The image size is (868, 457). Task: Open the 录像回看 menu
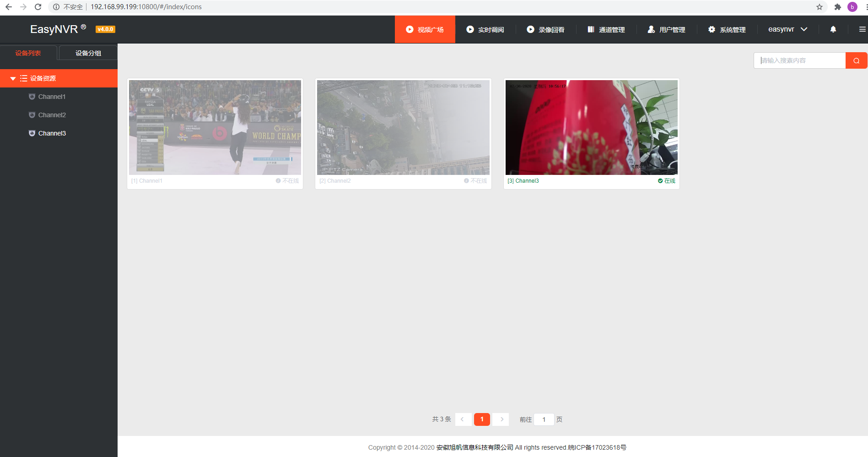point(546,29)
